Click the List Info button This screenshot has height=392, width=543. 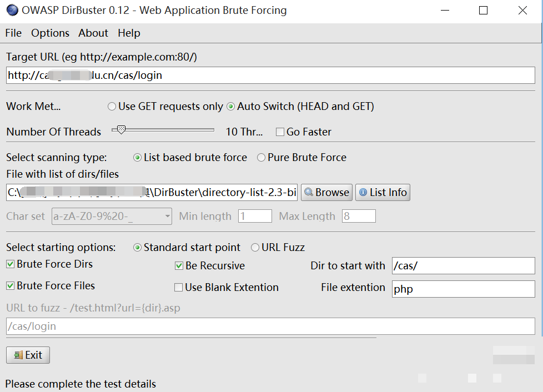pos(383,192)
